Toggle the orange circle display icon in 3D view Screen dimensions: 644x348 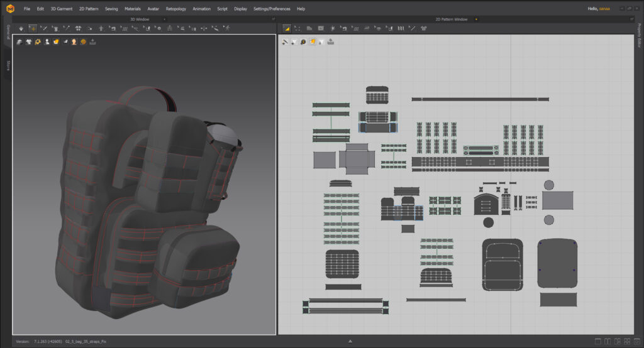(83, 42)
